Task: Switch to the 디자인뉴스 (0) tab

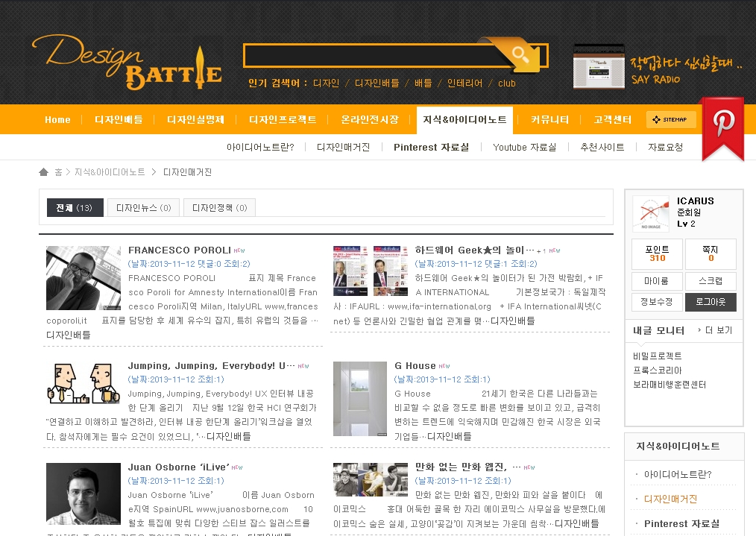Action: [x=143, y=208]
